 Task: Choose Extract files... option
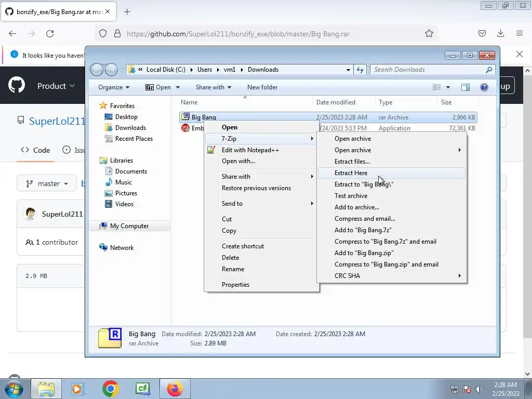[x=392, y=162]
